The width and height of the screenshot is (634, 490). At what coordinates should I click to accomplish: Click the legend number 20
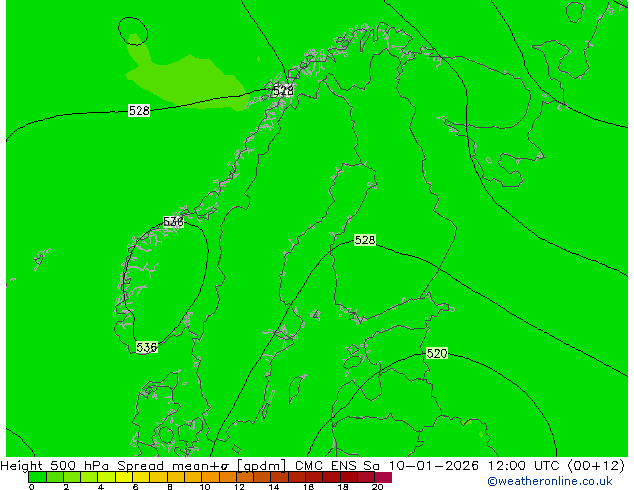pos(377,487)
